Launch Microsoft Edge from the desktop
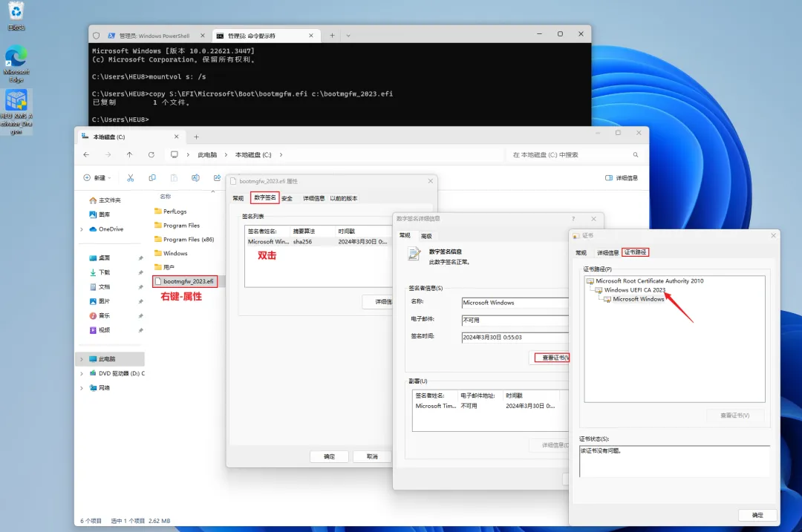 (16, 64)
